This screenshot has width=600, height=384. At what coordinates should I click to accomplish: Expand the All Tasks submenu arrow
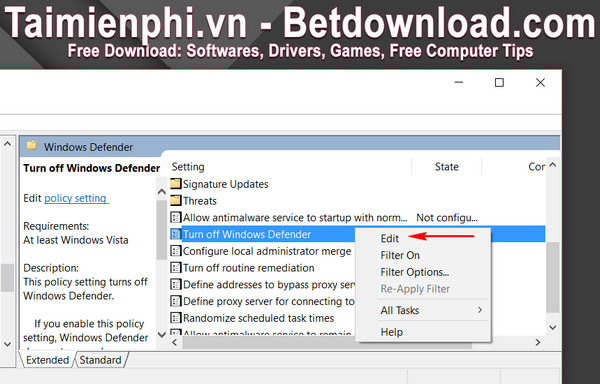coord(480,310)
